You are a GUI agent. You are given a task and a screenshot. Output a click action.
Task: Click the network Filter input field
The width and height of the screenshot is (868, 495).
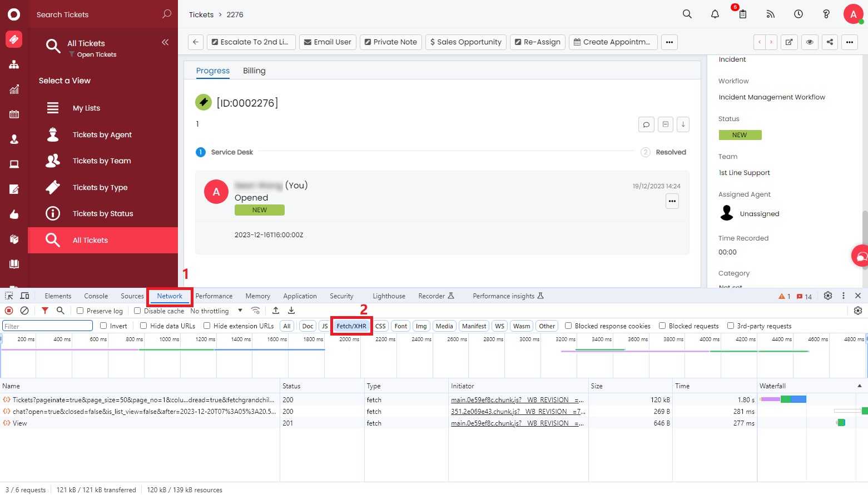[x=47, y=326]
